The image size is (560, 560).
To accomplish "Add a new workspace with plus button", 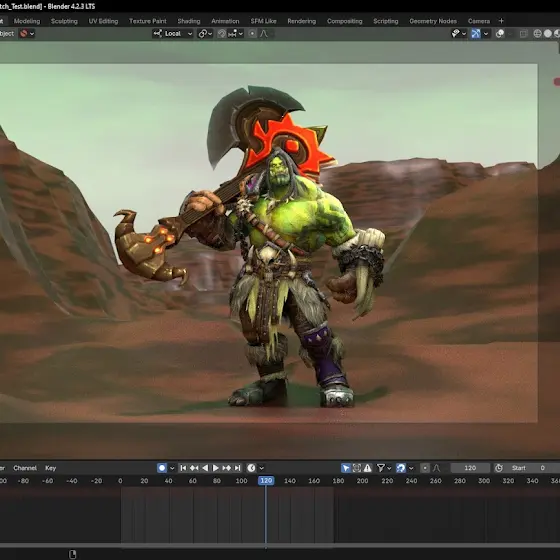I will [501, 21].
